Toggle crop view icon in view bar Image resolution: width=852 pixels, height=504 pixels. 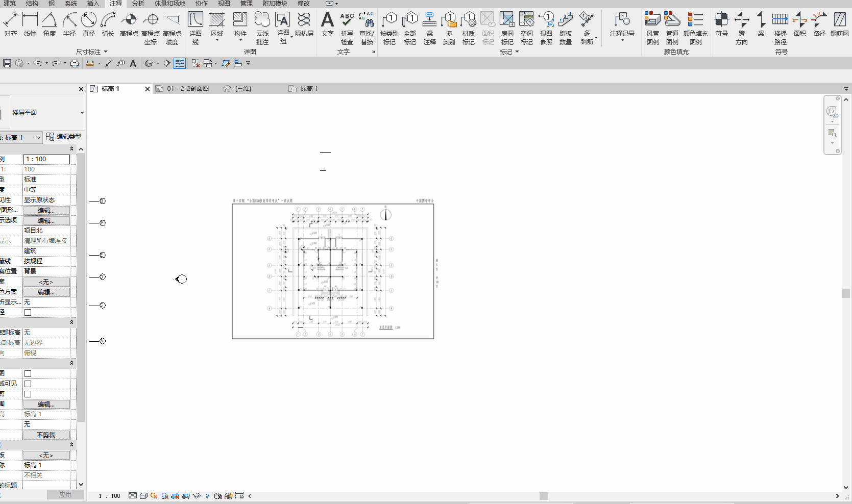(175, 496)
